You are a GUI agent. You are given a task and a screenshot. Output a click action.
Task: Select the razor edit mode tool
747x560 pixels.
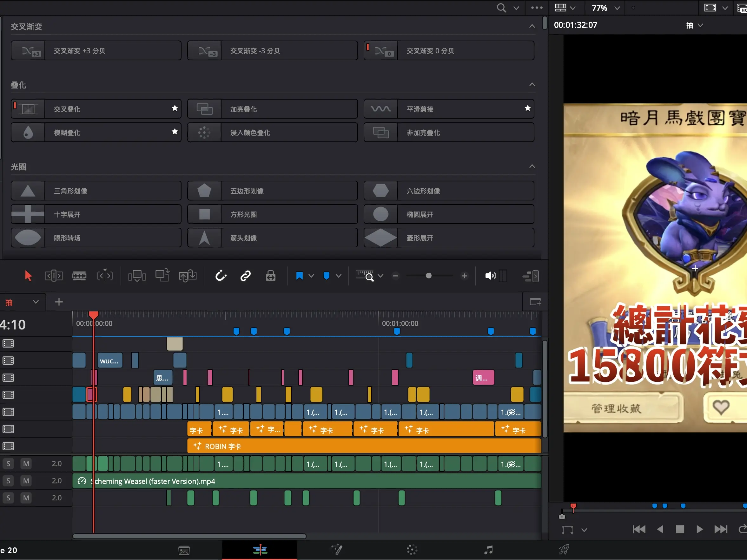pos(79,276)
